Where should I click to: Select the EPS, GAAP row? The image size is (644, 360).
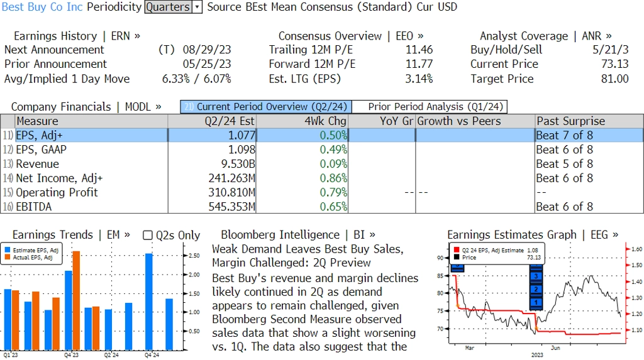click(322, 150)
